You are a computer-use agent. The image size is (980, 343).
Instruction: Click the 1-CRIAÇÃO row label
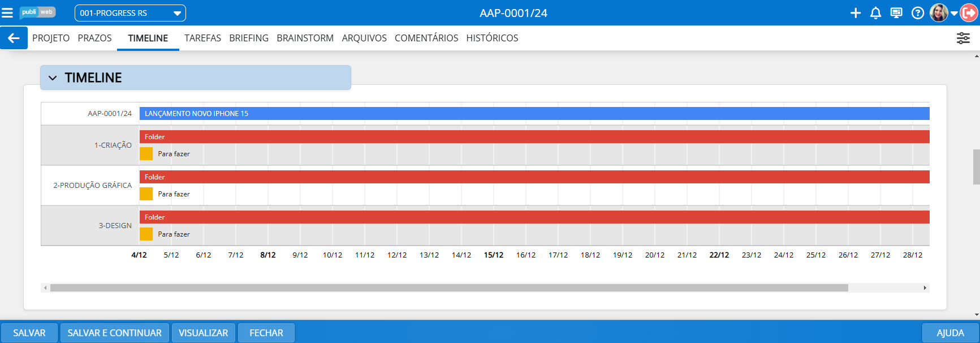coord(113,145)
